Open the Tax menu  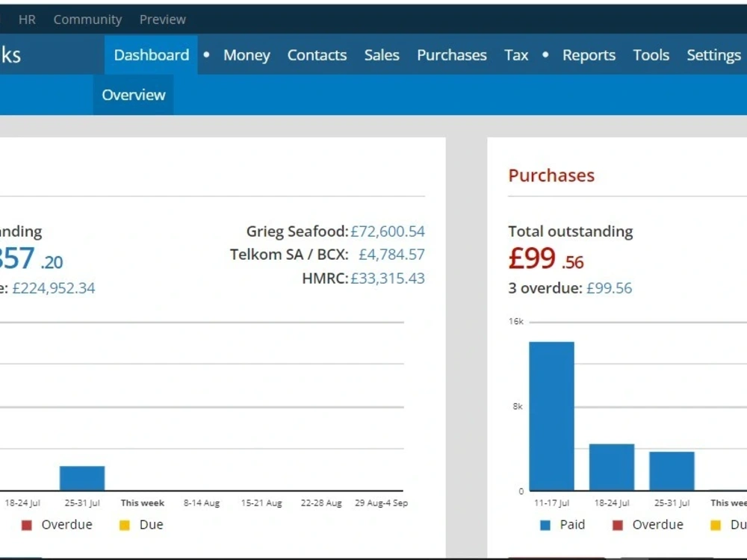(516, 55)
